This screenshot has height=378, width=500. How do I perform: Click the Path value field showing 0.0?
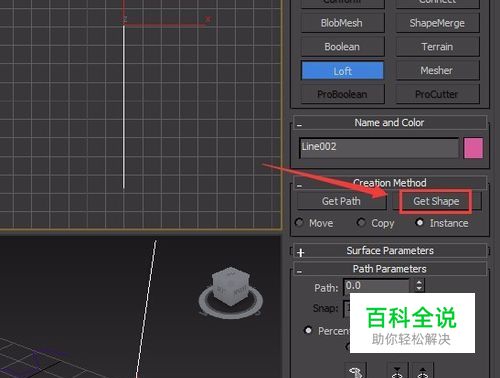377,286
